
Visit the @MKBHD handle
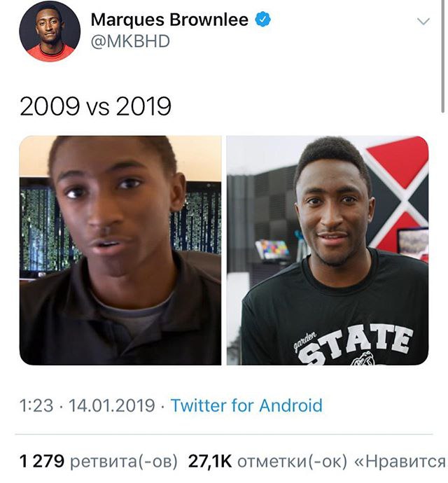click(x=130, y=41)
